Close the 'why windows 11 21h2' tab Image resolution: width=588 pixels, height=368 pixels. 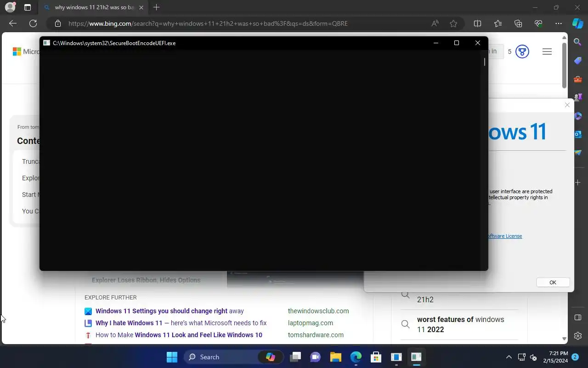[141, 7]
